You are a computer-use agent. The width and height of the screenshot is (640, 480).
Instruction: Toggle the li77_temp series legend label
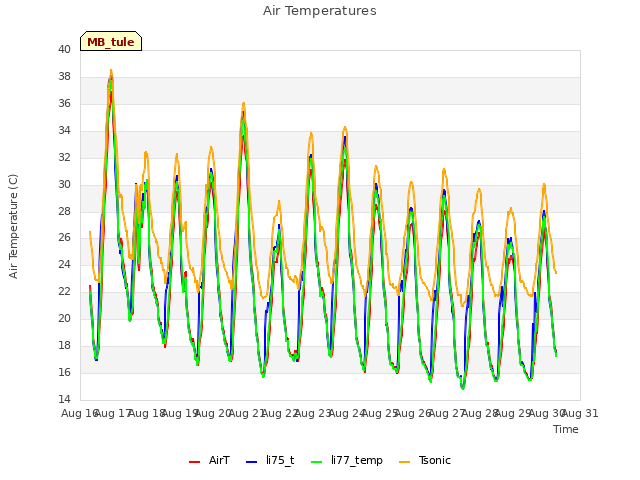click(x=357, y=461)
